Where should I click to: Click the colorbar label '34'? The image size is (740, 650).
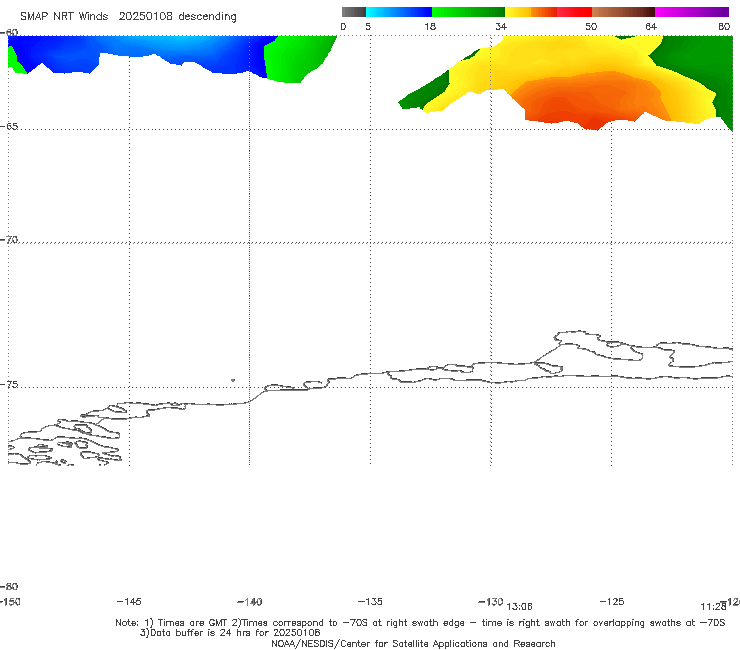(501, 26)
